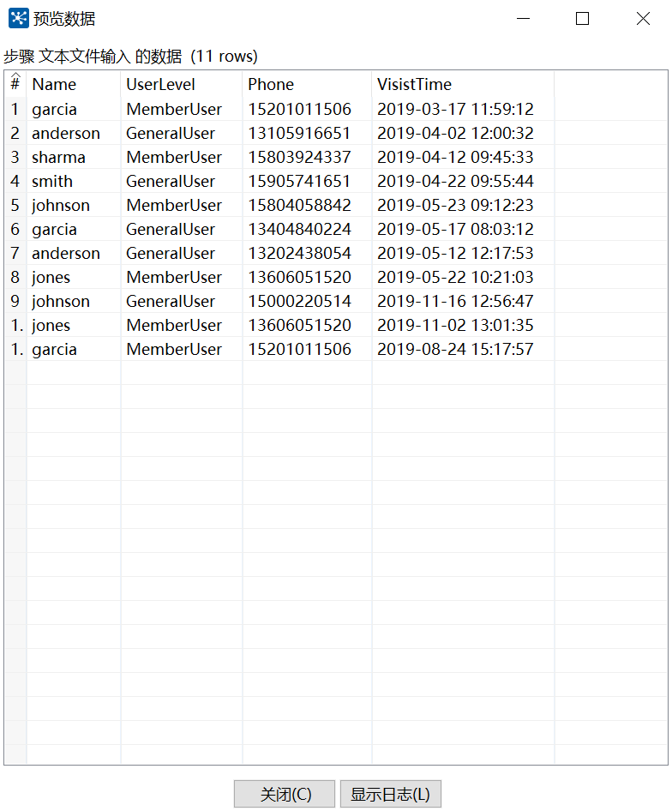
Task: Select visit time 2019-05-22 10:21:03
Action: (x=463, y=277)
